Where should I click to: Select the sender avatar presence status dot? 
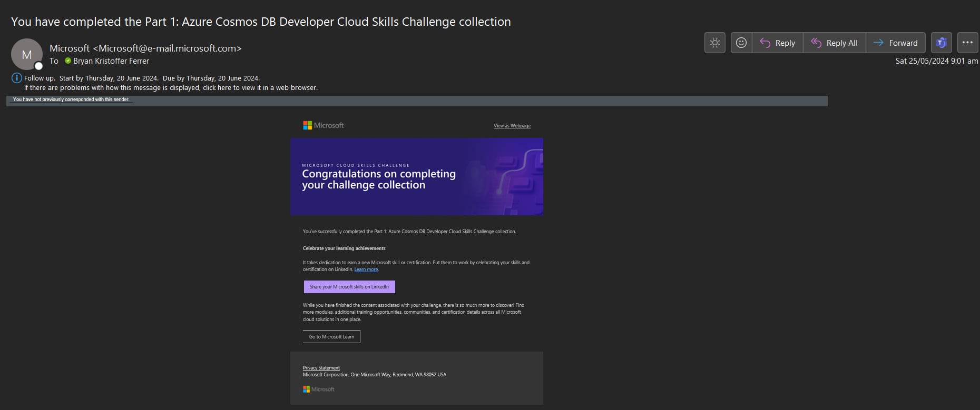(x=38, y=66)
